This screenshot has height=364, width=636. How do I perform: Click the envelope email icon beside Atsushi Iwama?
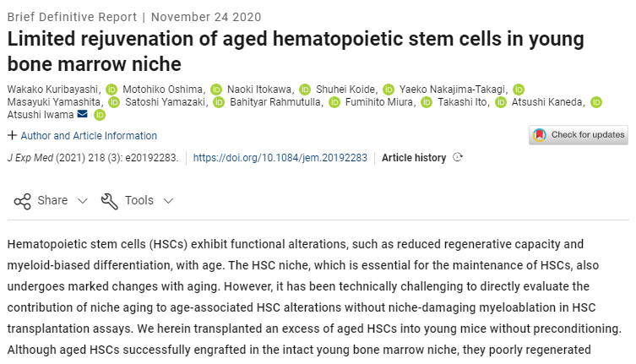pyautogui.click(x=82, y=114)
